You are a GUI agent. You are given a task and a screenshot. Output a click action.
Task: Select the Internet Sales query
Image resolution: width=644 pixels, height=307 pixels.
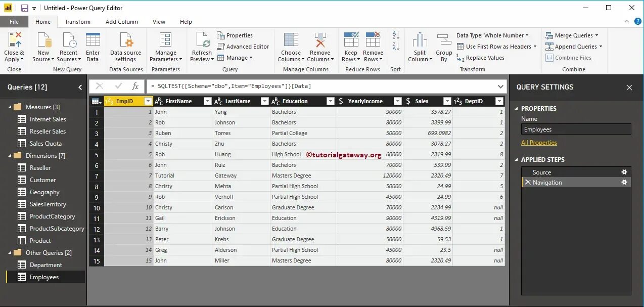[x=48, y=119]
